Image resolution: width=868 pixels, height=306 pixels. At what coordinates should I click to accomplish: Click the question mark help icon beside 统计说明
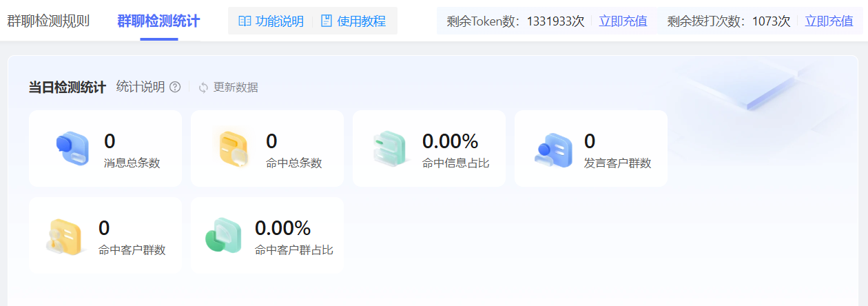[175, 87]
